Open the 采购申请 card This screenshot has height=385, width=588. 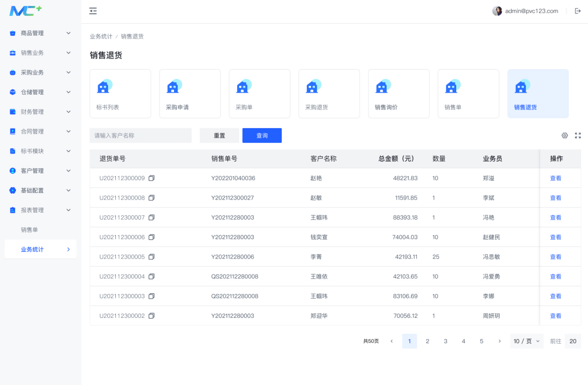(190, 94)
